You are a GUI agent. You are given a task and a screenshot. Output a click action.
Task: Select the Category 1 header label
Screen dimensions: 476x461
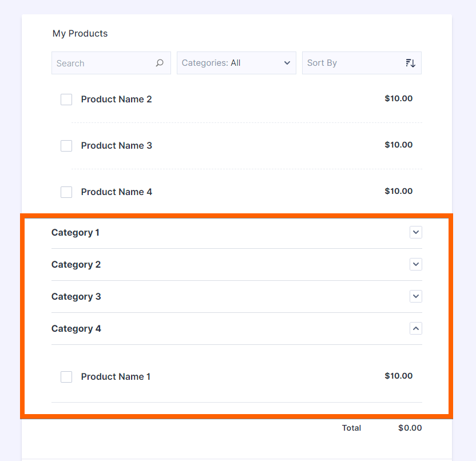(x=76, y=233)
